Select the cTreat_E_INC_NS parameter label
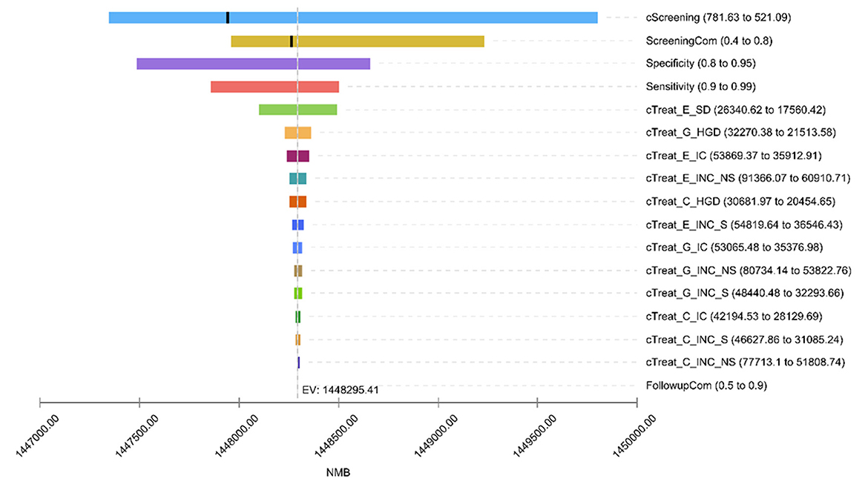868x490 pixels. pyautogui.click(x=748, y=179)
